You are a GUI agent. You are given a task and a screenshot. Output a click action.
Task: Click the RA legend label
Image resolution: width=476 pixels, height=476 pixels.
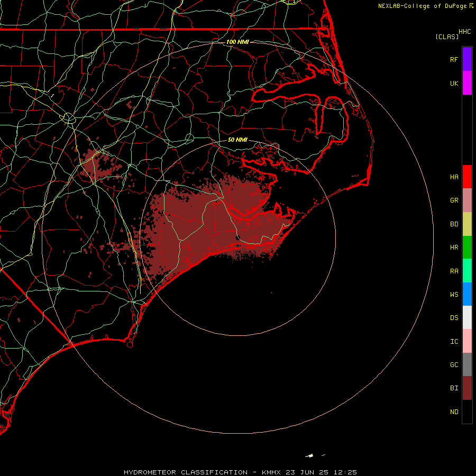point(454,271)
